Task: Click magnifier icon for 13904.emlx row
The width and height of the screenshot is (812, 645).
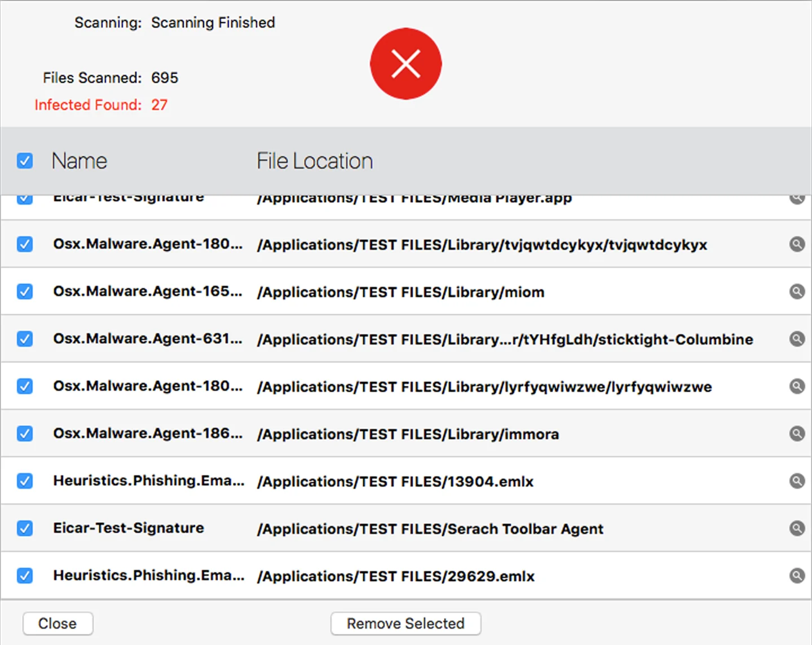Action: 797,481
